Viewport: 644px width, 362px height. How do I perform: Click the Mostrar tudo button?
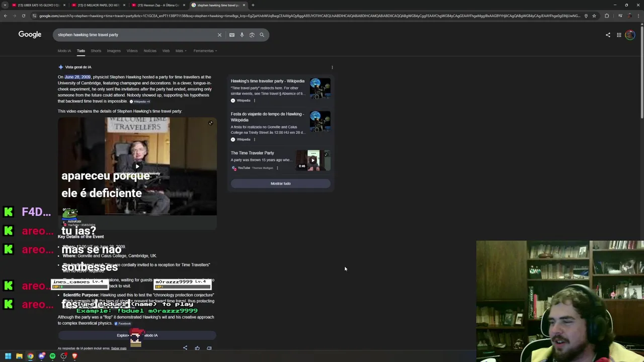pyautogui.click(x=281, y=184)
